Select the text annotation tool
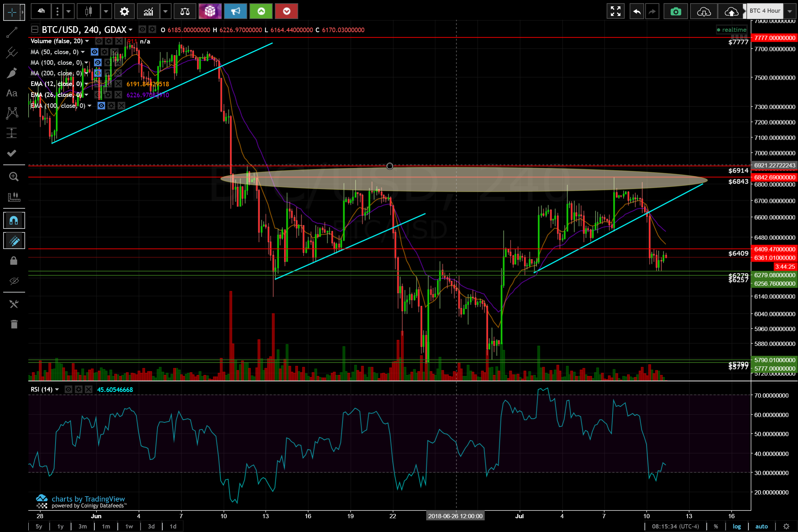Image resolution: width=798 pixels, height=532 pixels. (x=12, y=93)
